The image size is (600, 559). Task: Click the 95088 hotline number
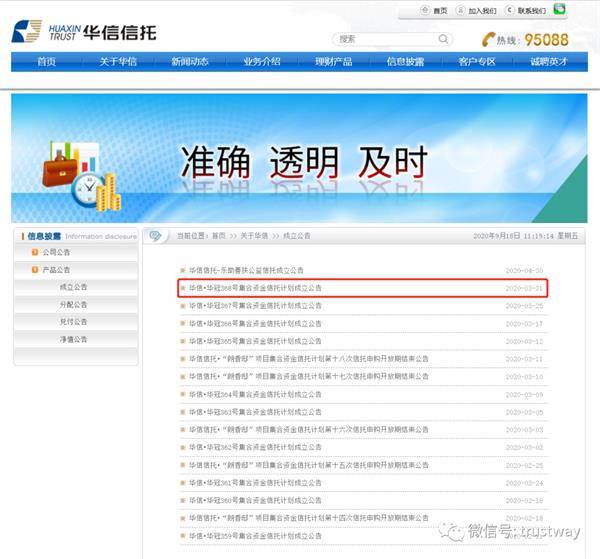[546, 40]
